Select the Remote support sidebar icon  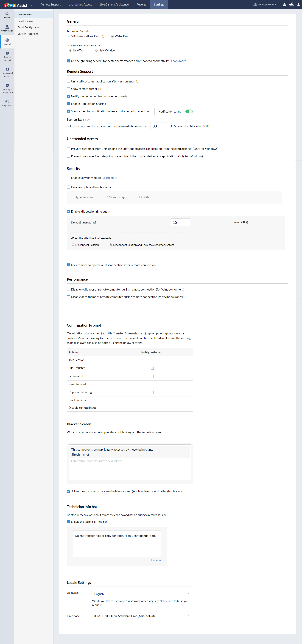pos(7,56)
